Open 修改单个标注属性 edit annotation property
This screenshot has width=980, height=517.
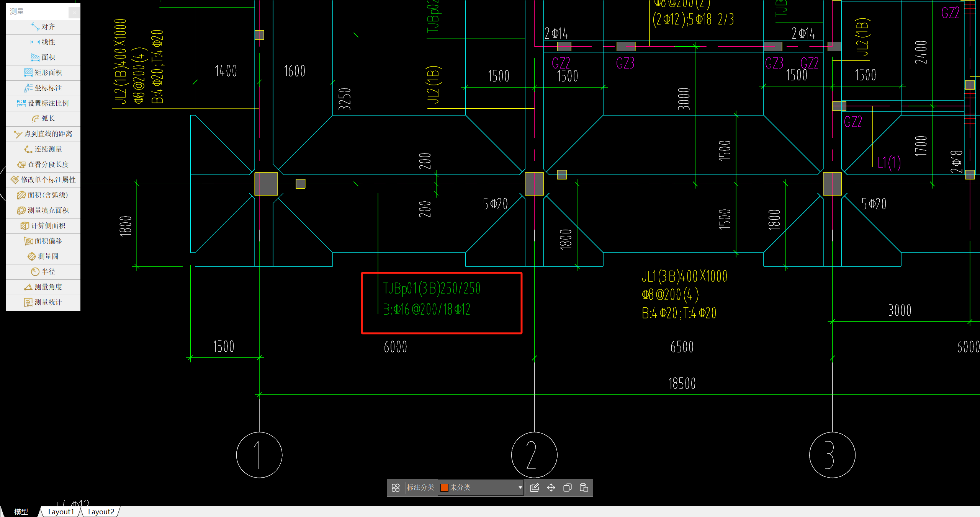click(x=43, y=180)
